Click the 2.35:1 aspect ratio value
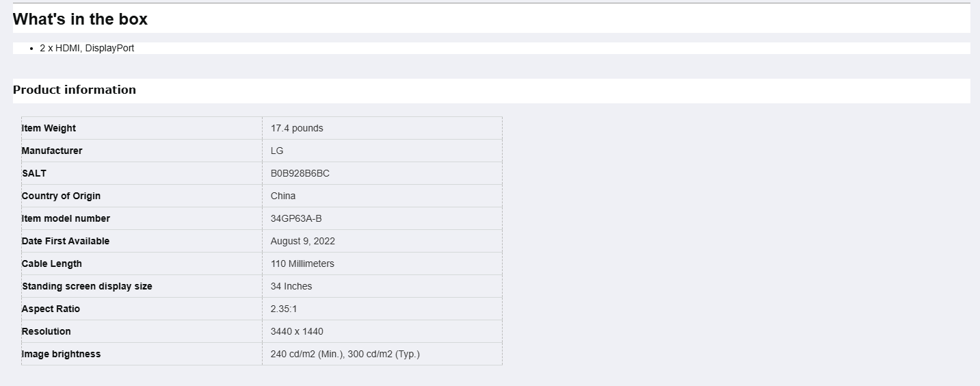The height and width of the screenshot is (386, 980). pos(284,309)
